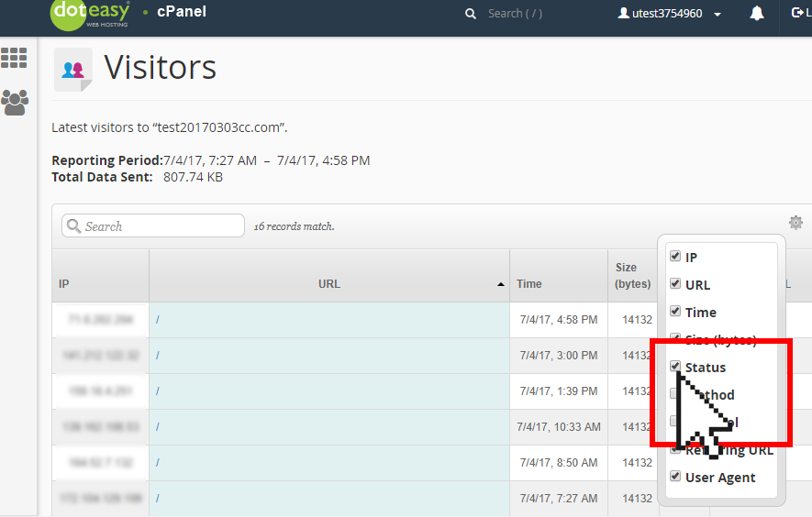Open the URL link in the 10:33 AM row
This screenshot has height=517, width=812.
point(158,427)
